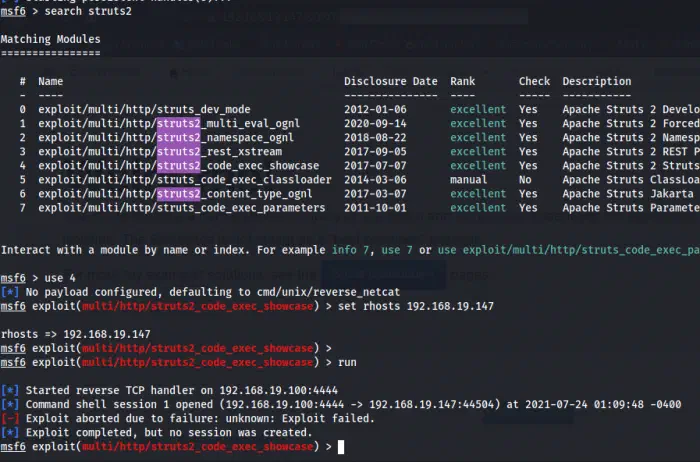Click 'set rhosts 192.168.19.147' command text
This screenshot has width=700, height=462.
pyautogui.click(x=416, y=306)
